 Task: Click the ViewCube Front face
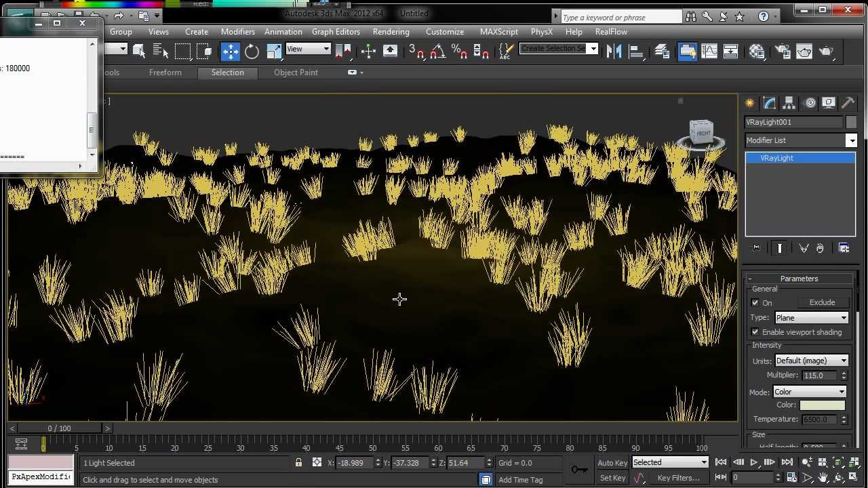click(x=703, y=131)
